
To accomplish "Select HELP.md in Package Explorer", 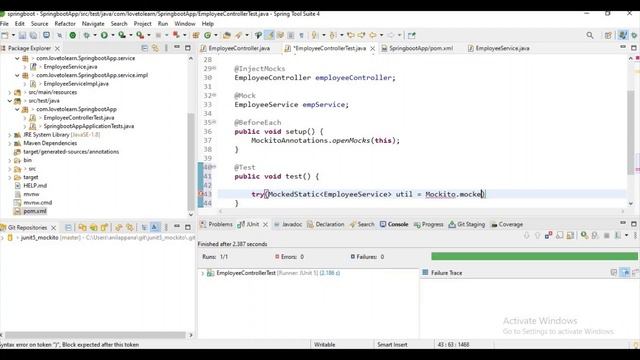I will [35, 186].
